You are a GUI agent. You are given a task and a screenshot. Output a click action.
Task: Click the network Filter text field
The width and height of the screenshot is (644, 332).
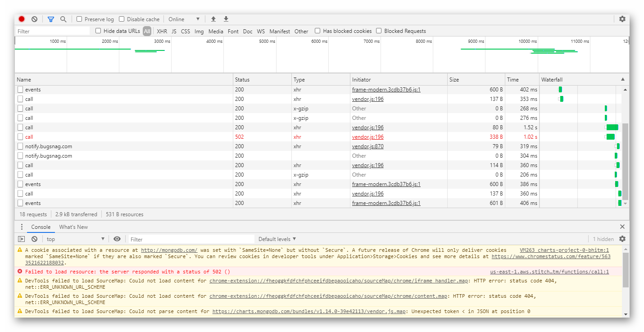[53, 32]
